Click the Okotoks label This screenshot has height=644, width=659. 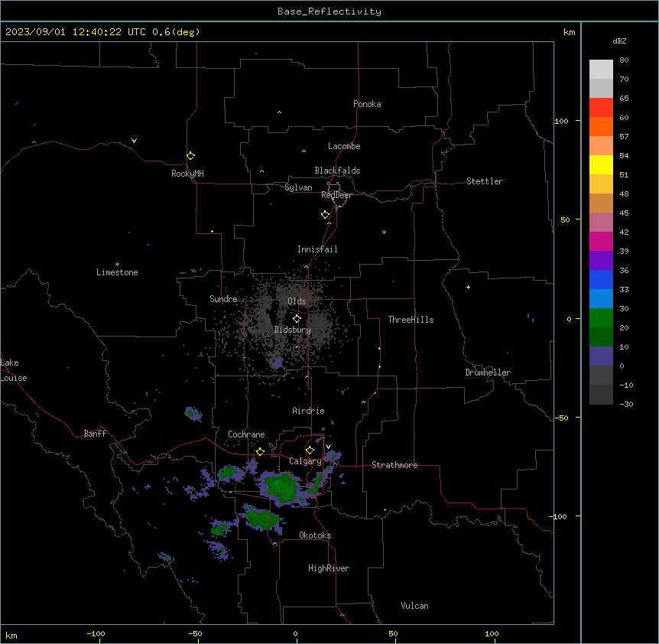pos(315,535)
